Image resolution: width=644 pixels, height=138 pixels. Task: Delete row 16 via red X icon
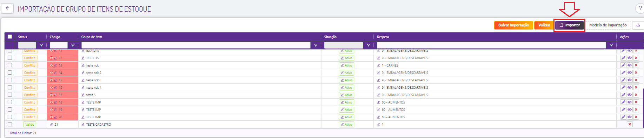(636, 88)
